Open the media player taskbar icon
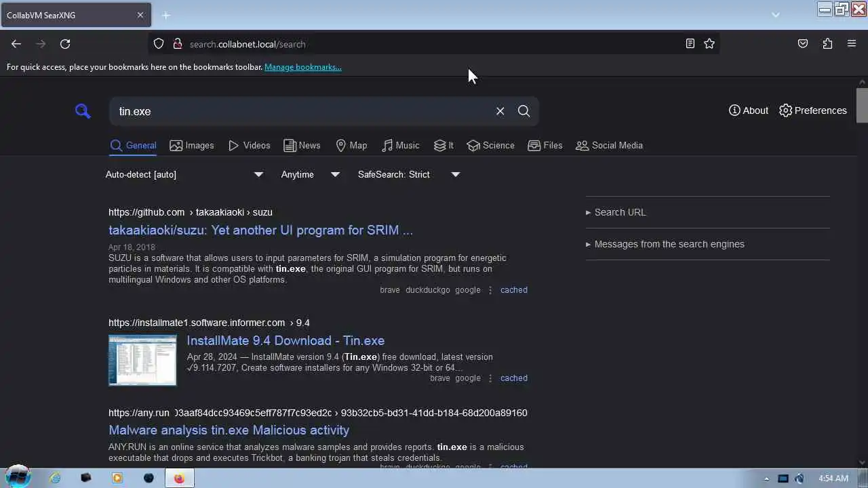 [x=117, y=478]
